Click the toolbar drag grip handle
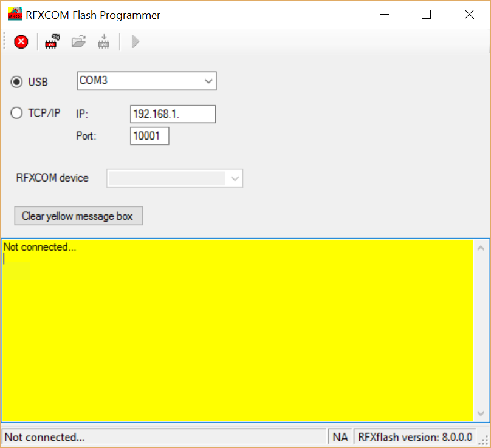 (4, 41)
